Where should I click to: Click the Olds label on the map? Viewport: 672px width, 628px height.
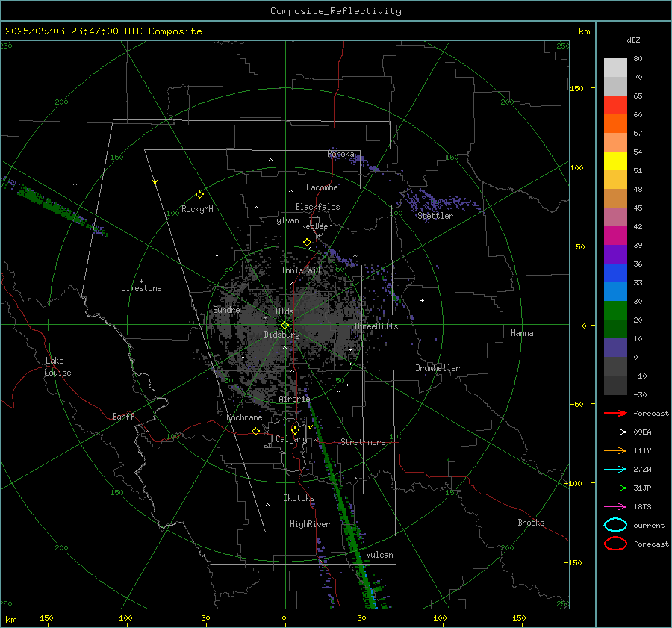[284, 311]
